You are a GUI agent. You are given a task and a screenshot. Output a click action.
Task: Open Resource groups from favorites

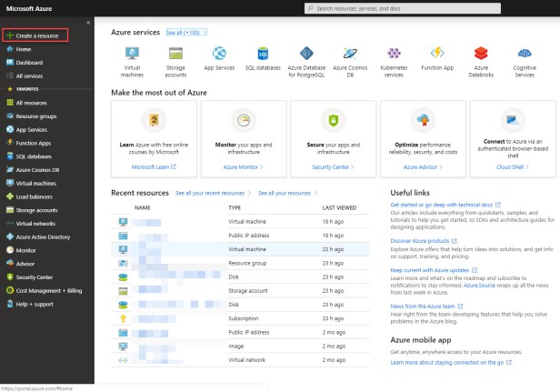click(x=36, y=116)
